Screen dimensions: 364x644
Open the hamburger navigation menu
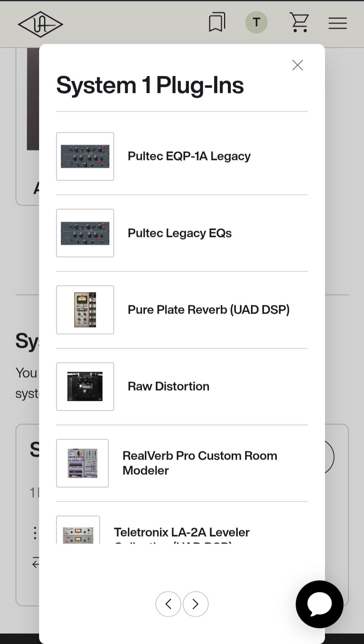[337, 23]
